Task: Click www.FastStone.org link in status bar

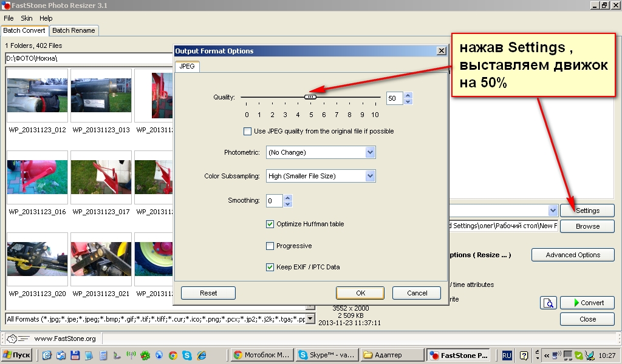Action: point(65,339)
